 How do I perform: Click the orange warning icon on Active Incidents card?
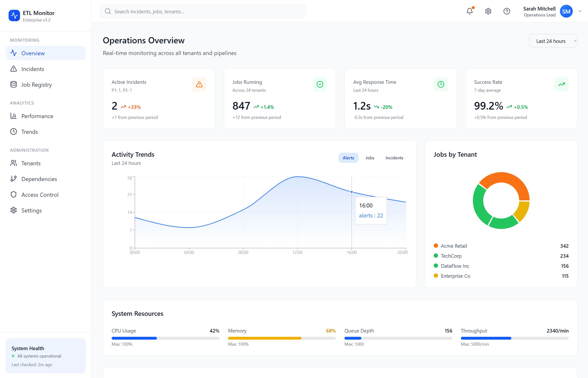pos(199,84)
